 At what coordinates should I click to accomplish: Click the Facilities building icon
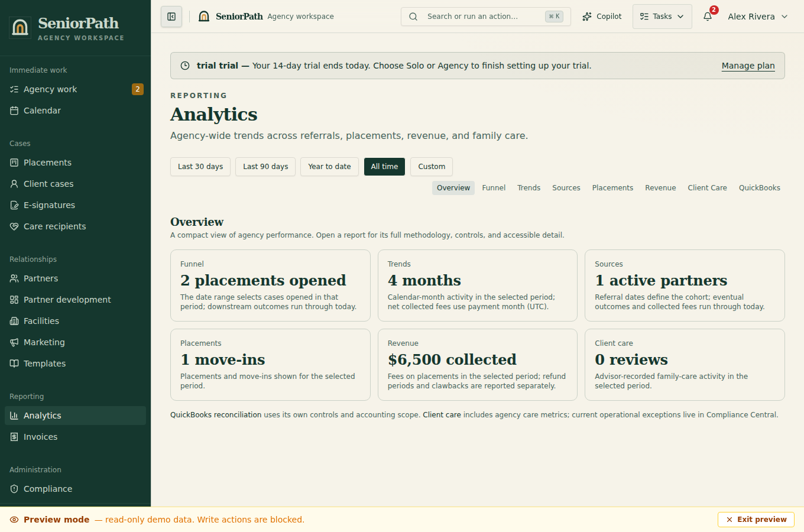[x=14, y=321]
